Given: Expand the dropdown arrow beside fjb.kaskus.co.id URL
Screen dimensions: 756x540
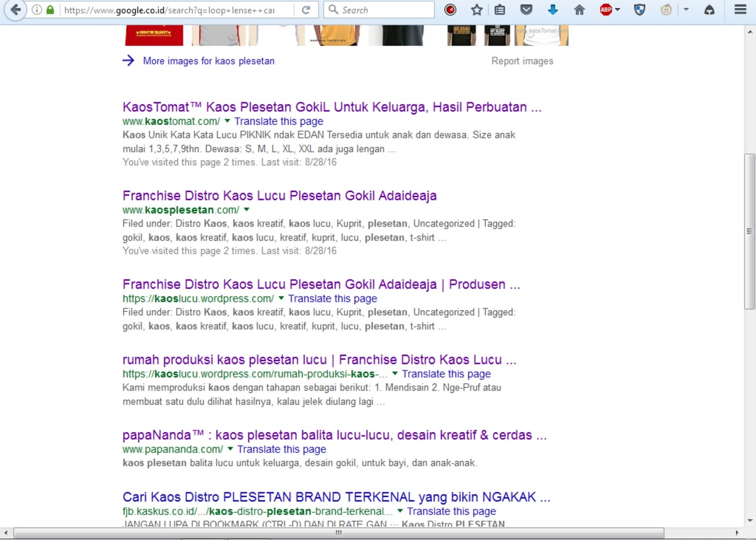Looking at the screenshot, I should 400,511.
